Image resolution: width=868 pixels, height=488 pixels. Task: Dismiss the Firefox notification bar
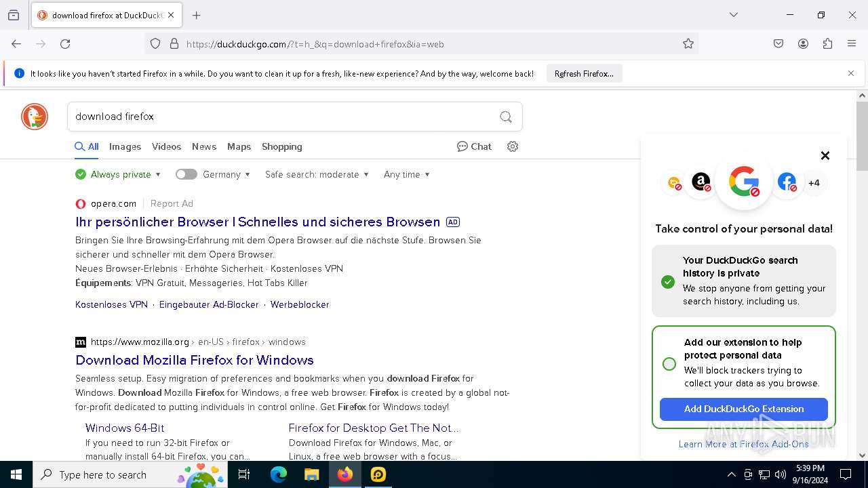851,73
